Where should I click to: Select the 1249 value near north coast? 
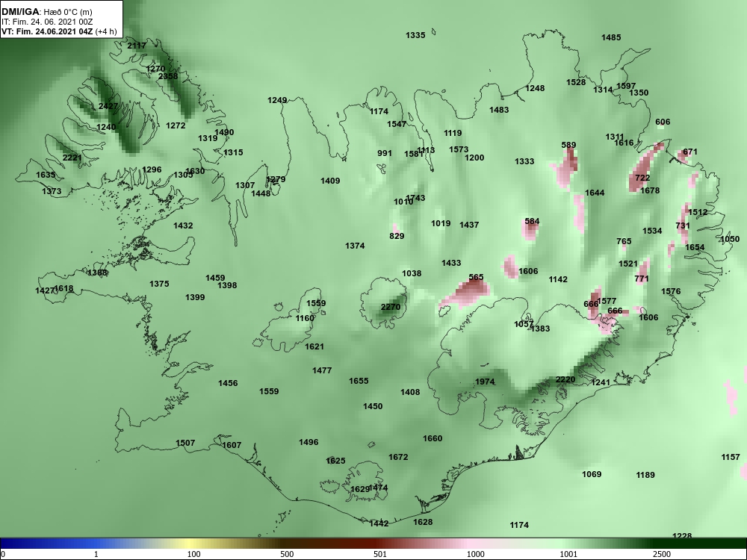277,100
